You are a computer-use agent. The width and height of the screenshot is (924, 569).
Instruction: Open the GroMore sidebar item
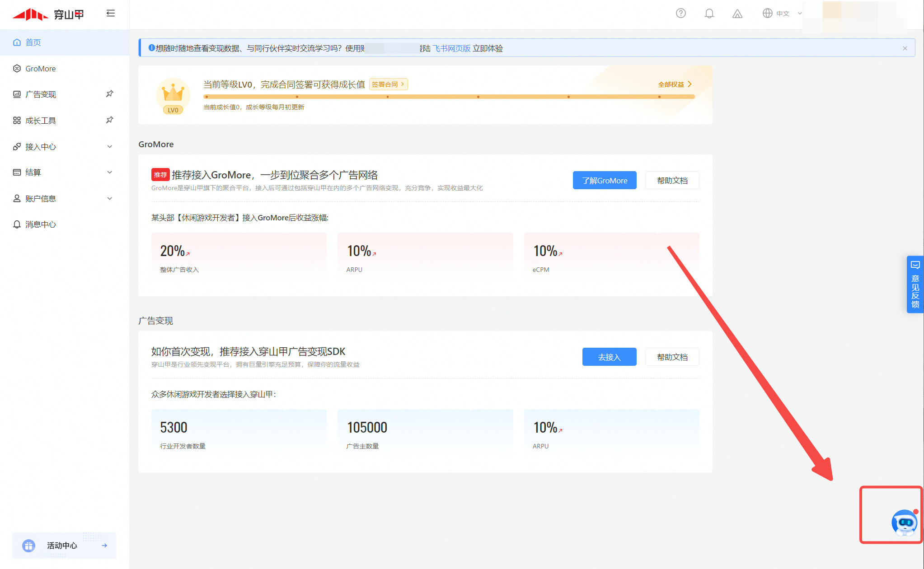pyautogui.click(x=65, y=69)
